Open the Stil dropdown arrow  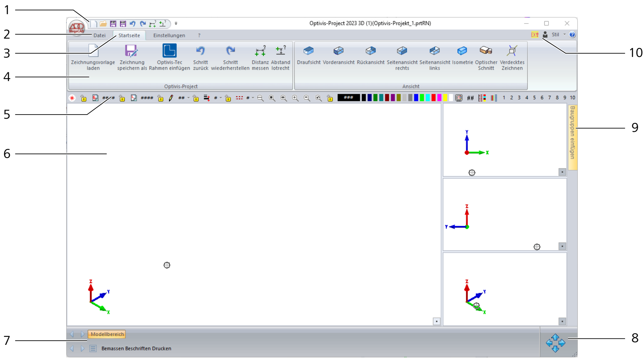pos(565,34)
